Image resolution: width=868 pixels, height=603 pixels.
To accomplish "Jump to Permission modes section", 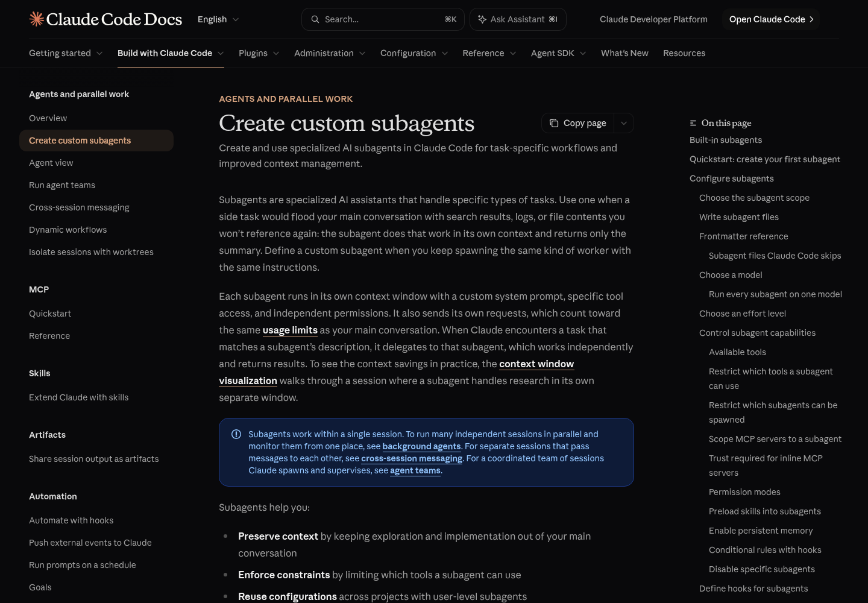I will (x=744, y=492).
